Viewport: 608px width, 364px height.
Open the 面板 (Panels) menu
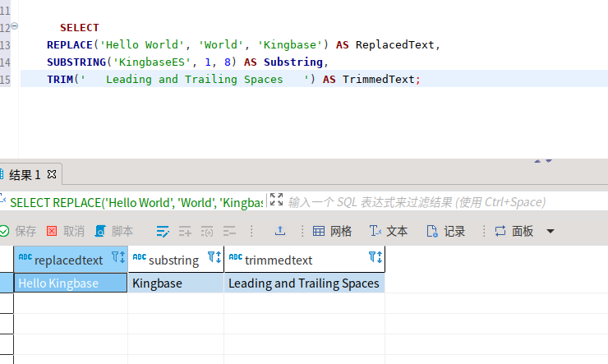tap(514, 231)
